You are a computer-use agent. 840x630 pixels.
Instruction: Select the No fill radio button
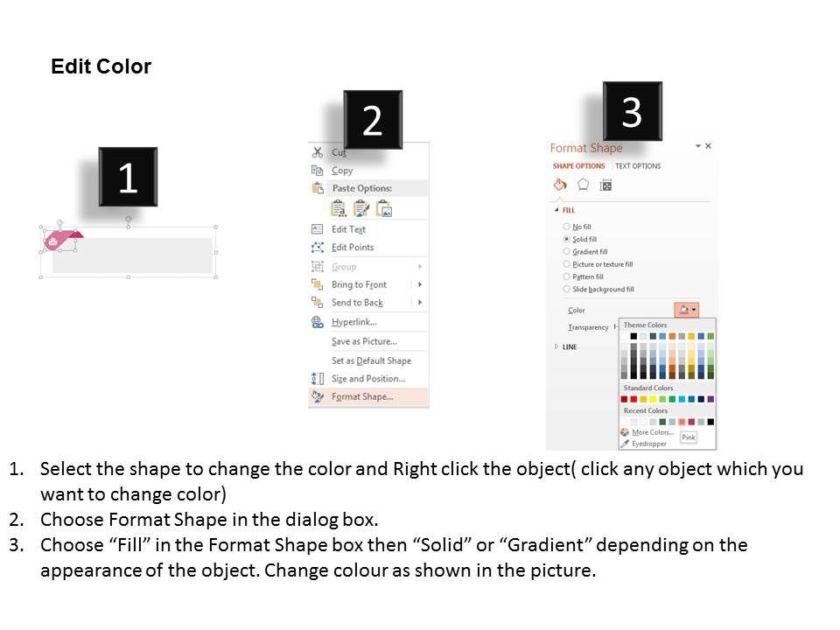click(x=567, y=227)
